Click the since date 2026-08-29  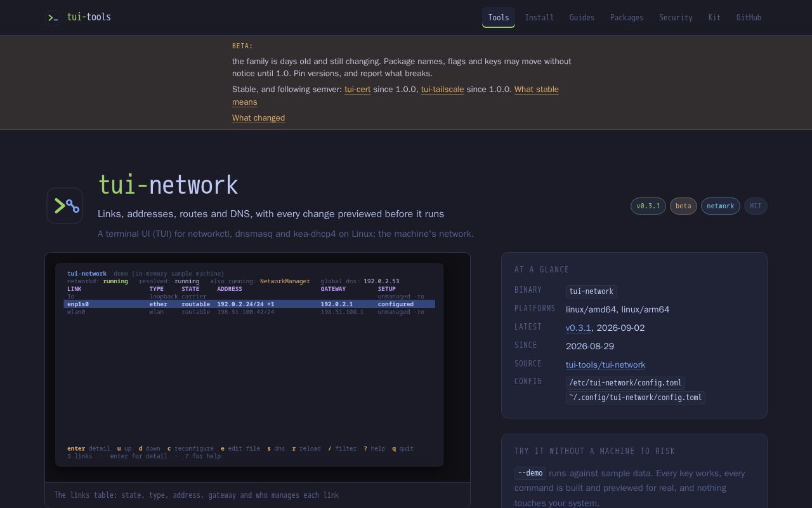coord(590,347)
